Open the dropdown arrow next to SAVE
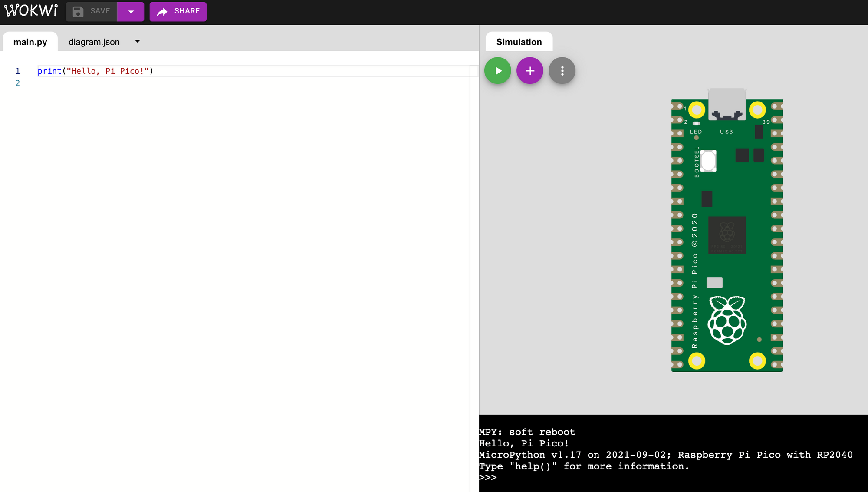Screen dimensions: 868x492 [131, 11]
